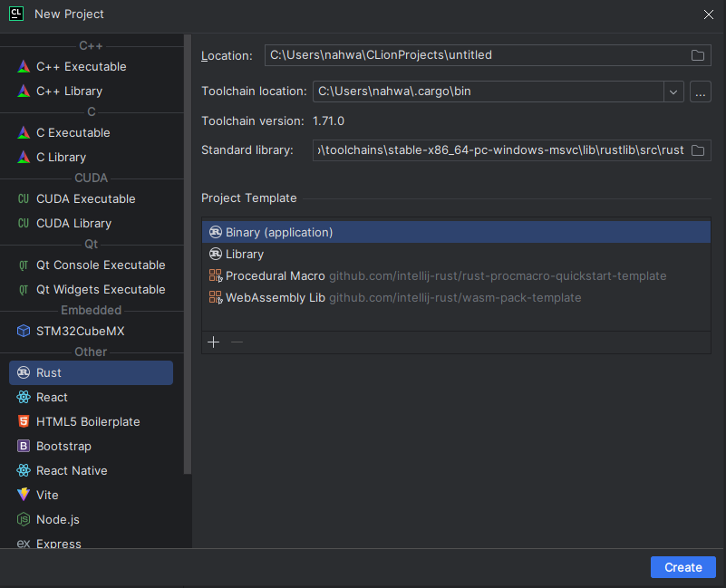This screenshot has width=726, height=588.
Task: Click the project type list scrollbar
Action: pyautogui.click(x=188, y=254)
